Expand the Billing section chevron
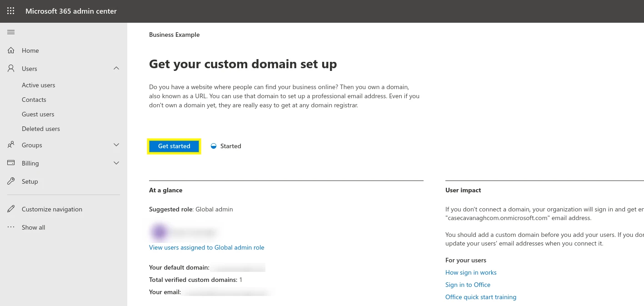Image resolution: width=644 pixels, height=306 pixels. pos(116,163)
